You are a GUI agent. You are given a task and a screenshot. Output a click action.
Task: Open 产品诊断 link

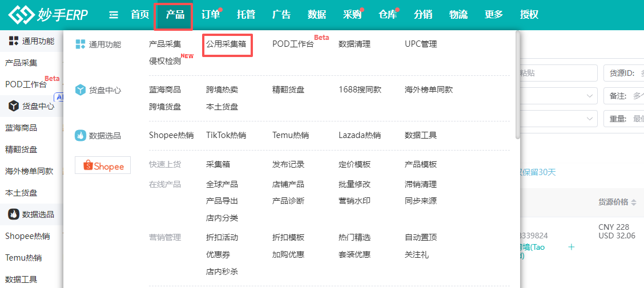point(288,201)
